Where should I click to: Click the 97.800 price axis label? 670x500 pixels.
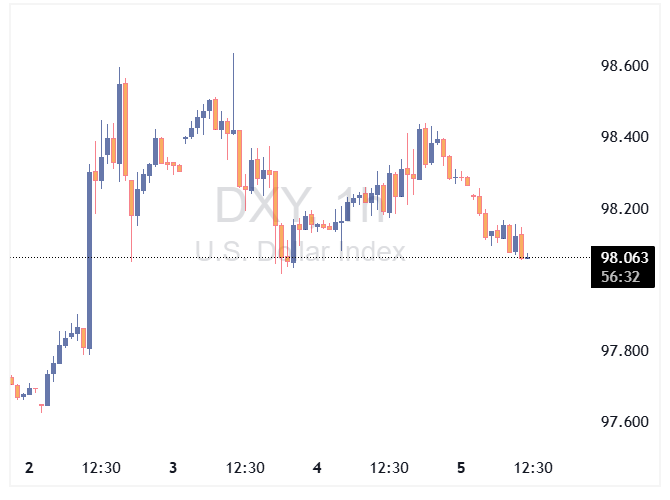pyautogui.click(x=621, y=351)
